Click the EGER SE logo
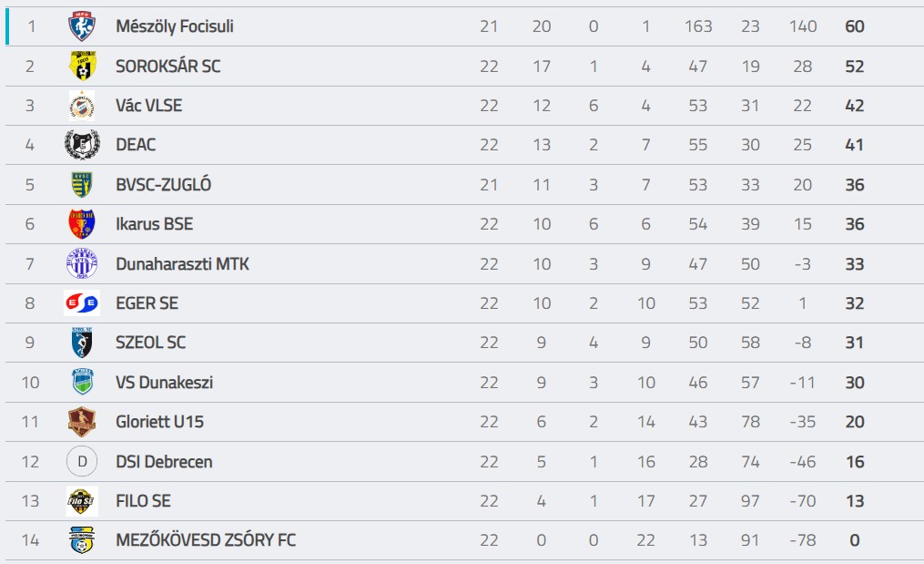This screenshot has width=924, height=564. click(82, 303)
